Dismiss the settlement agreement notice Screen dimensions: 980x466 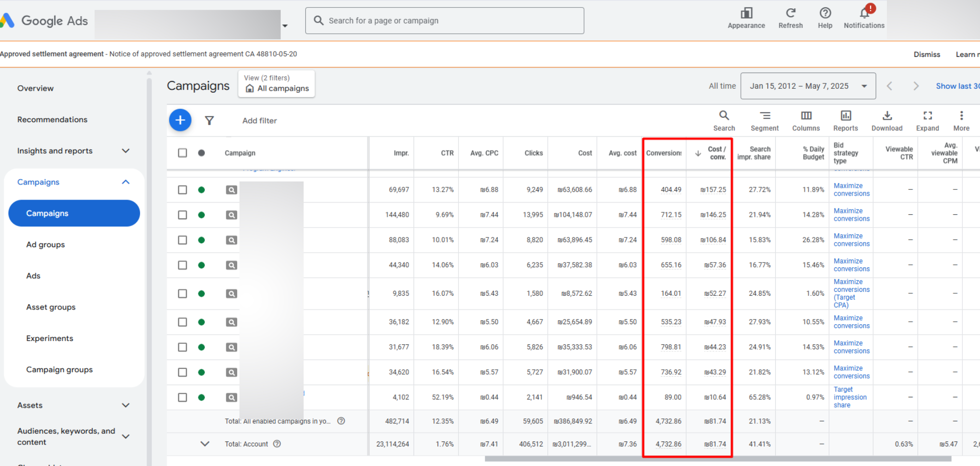(927, 54)
